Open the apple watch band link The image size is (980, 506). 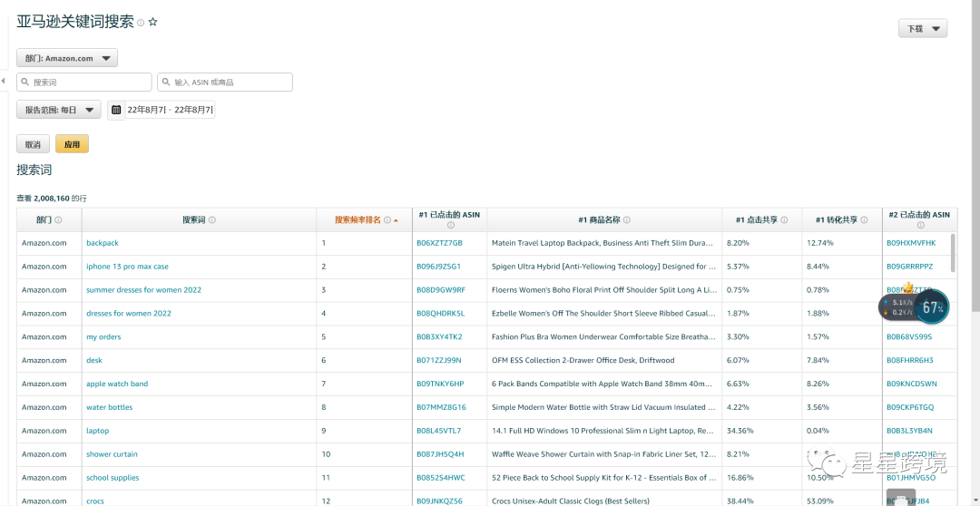click(x=117, y=384)
